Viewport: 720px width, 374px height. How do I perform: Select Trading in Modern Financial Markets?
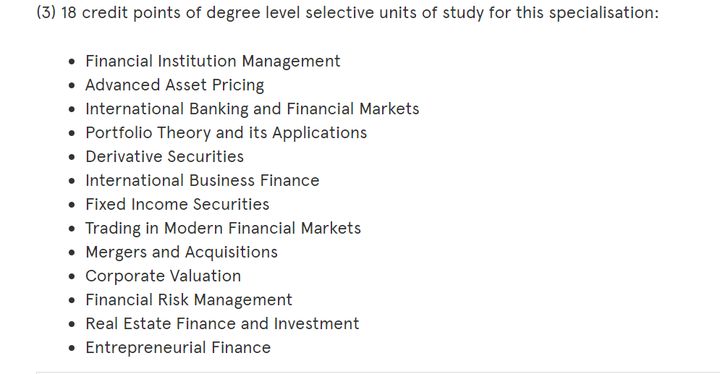pyautogui.click(x=223, y=228)
